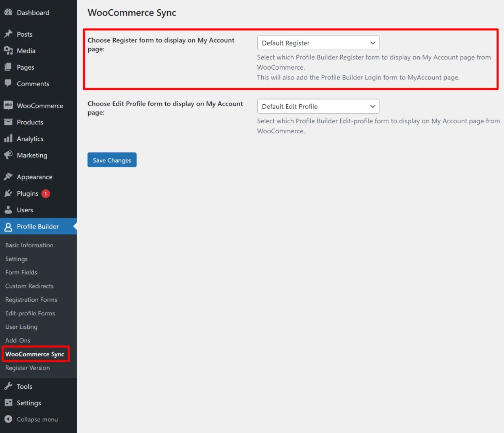The image size is (504, 433).
Task: Click the Media library icon
Action: pos(8,51)
